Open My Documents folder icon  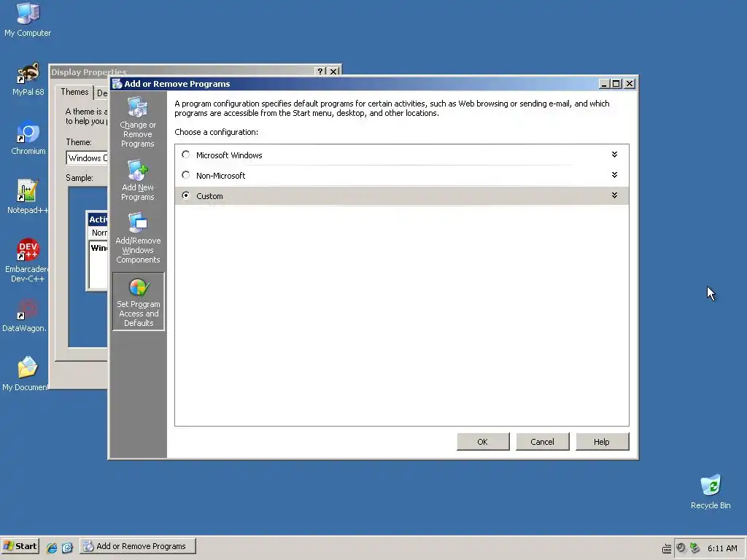point(25,374)
